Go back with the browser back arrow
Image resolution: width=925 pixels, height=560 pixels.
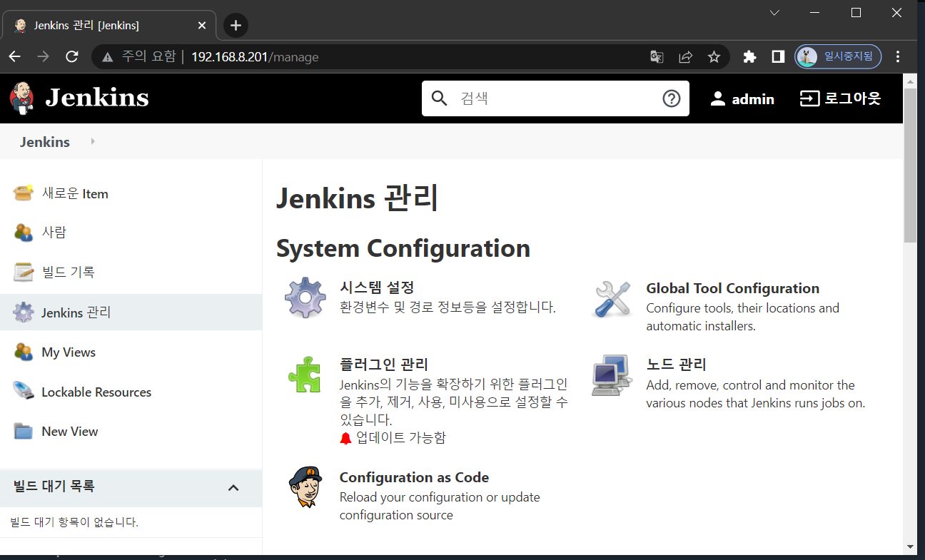15,56
